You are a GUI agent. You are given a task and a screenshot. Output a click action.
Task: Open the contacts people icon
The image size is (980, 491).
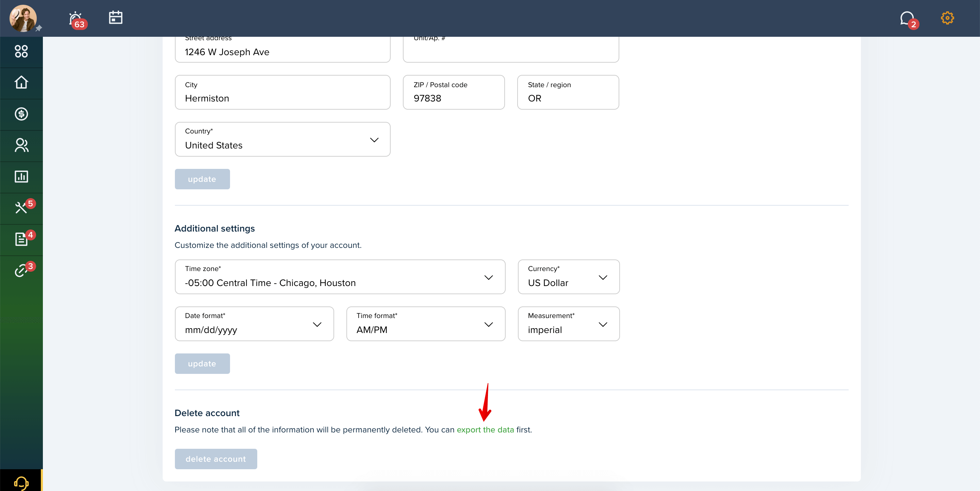21,145
